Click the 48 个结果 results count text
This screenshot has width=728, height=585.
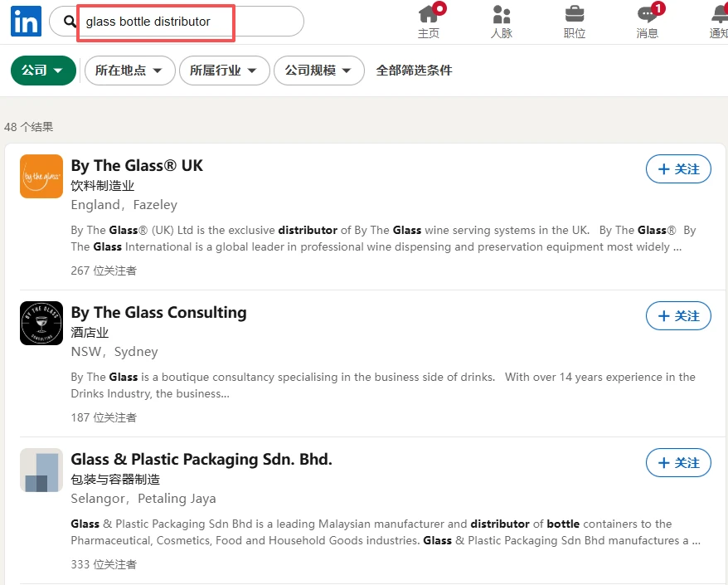29,127
